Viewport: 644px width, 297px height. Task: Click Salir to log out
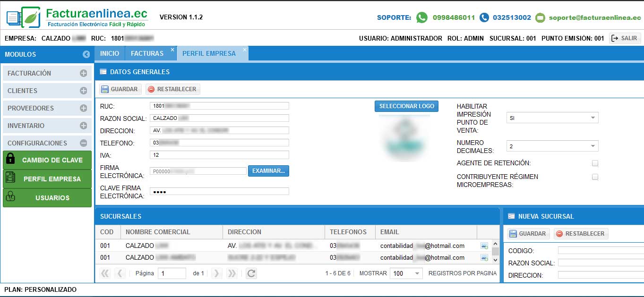(x=625, y=38)
